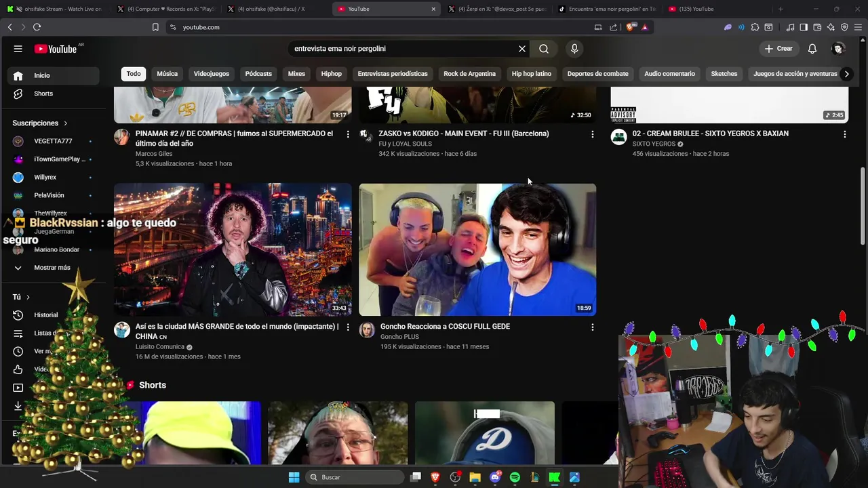The width and height of the screenshot is (868, 488).
Task: Select the Videojuegos filter chip
Action: pos(212,74)
